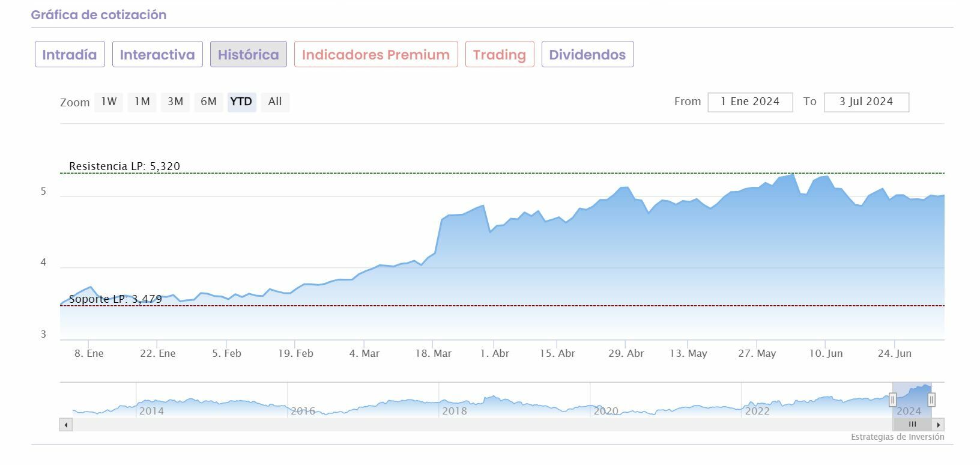Screen dimensions: 980x465
Task: Select the YTD zoom option
Action: pos(241,102)
